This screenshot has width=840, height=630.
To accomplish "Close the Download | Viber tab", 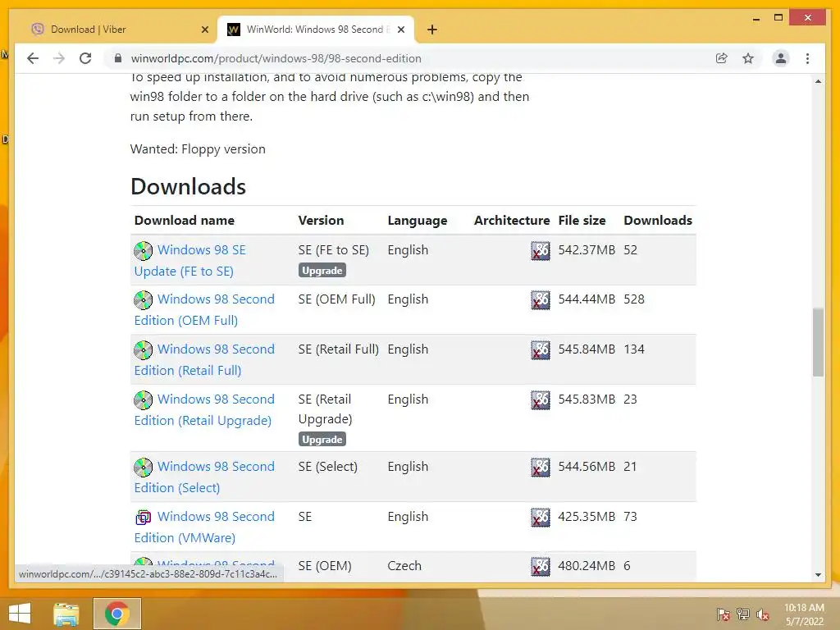I will pos(204,30).
